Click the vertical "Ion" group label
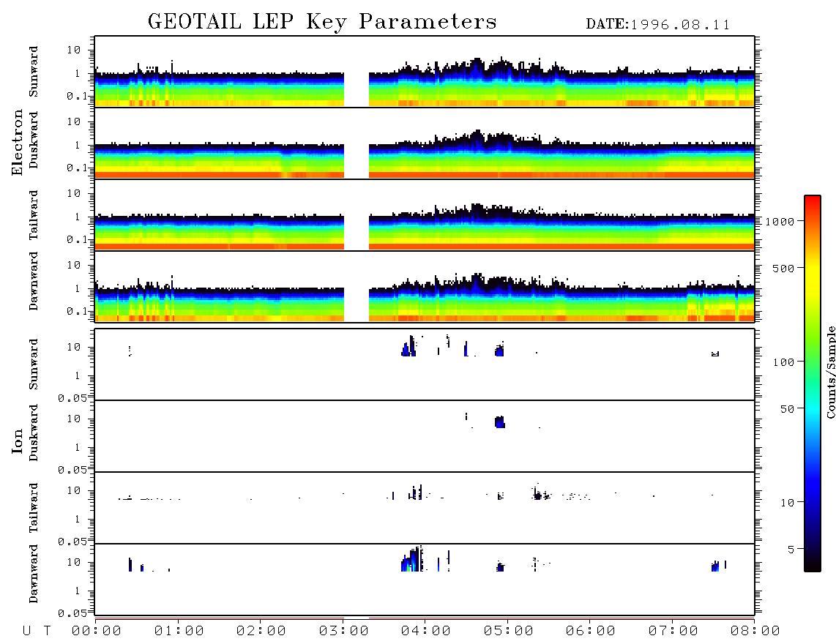 pos(17,441)
